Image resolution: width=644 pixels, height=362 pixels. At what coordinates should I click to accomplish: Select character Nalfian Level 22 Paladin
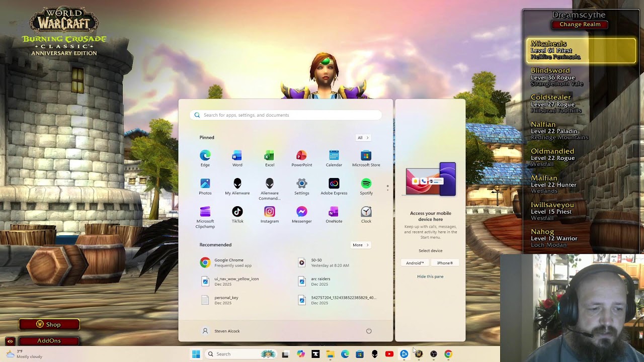pos(581,131)
